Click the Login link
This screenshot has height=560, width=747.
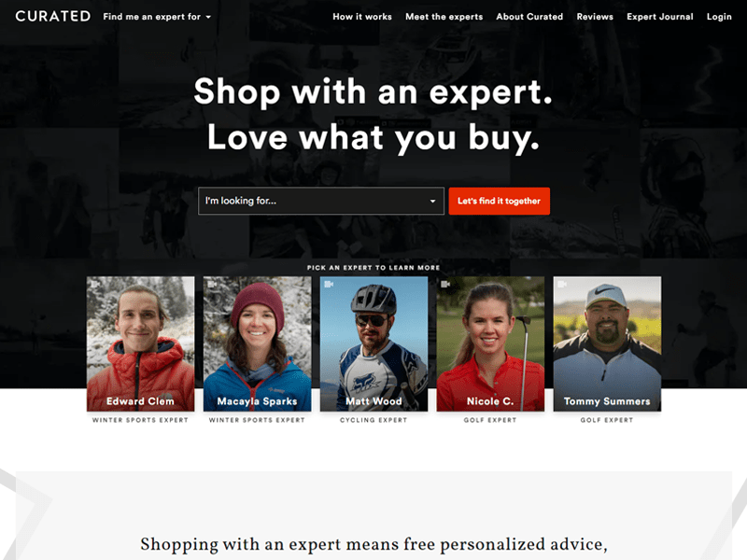click(719, 17)
